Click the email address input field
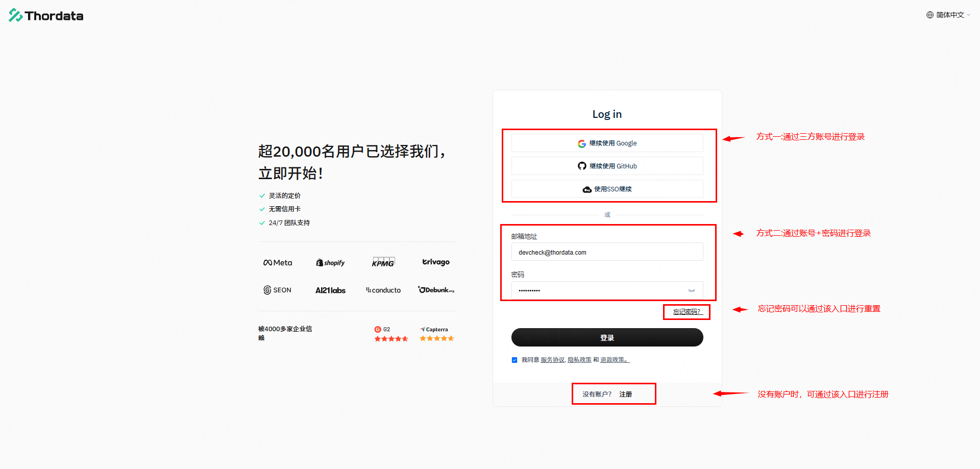This screenshot has width=980, height=469. coord(607,252)
